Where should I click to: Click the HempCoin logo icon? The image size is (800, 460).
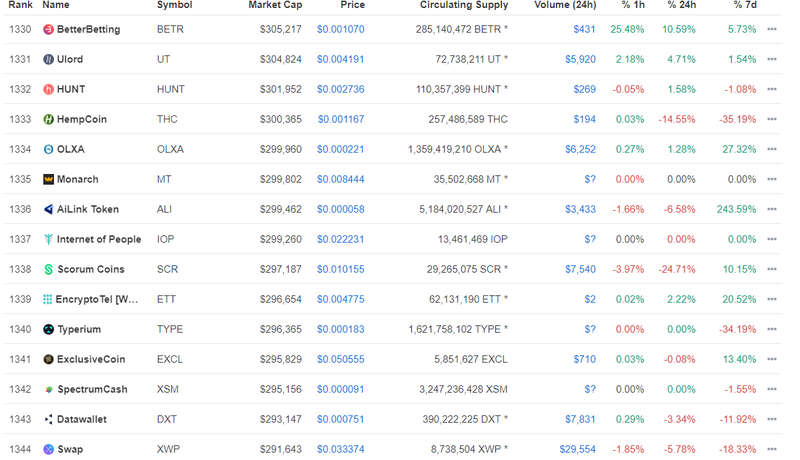point(48,119)
